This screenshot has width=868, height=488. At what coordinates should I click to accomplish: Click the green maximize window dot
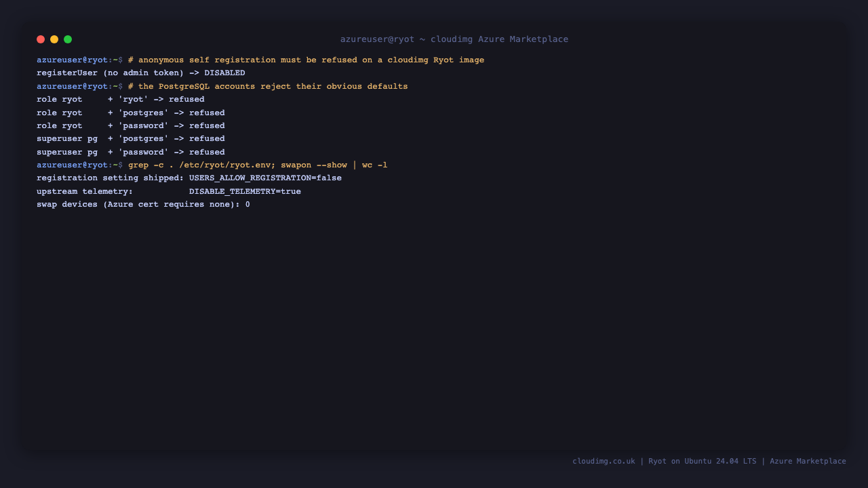[x=68, y=39]
